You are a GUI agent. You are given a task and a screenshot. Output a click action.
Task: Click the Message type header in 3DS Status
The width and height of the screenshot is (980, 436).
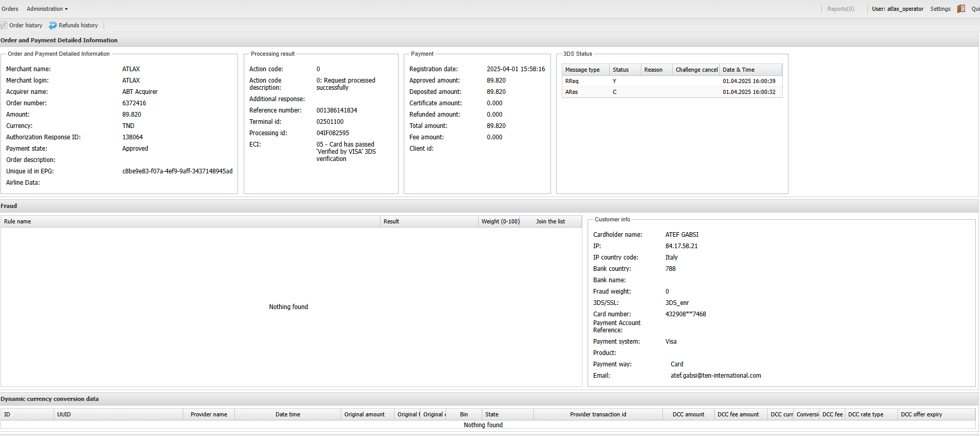(x=582, y=70)
